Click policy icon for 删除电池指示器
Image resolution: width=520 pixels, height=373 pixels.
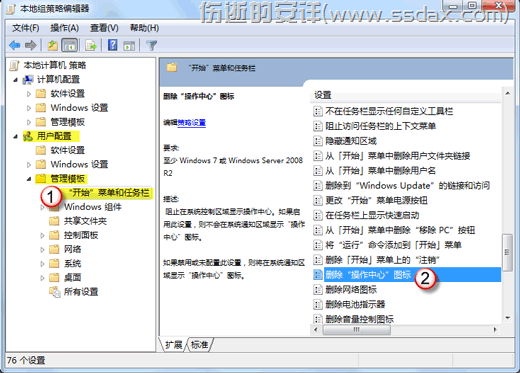coord(318,304)
